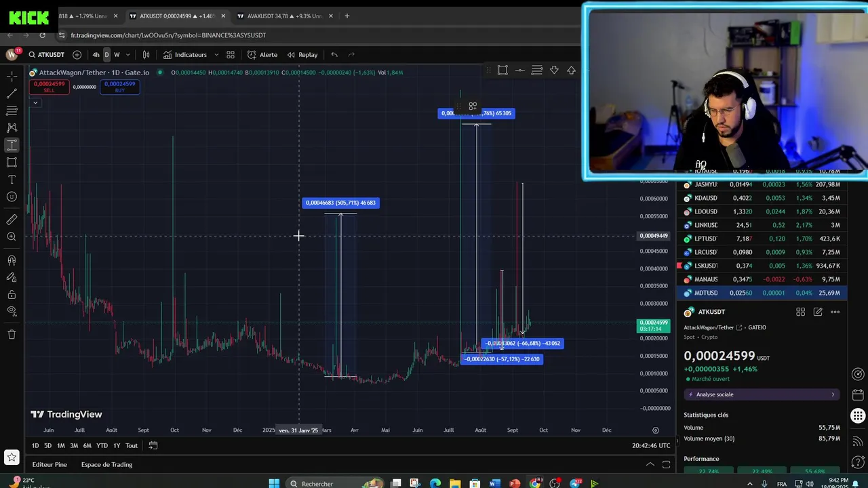Open the Indicateurs dialog
The height and width of the screenshot is (488, 868).
coord(184,55)
